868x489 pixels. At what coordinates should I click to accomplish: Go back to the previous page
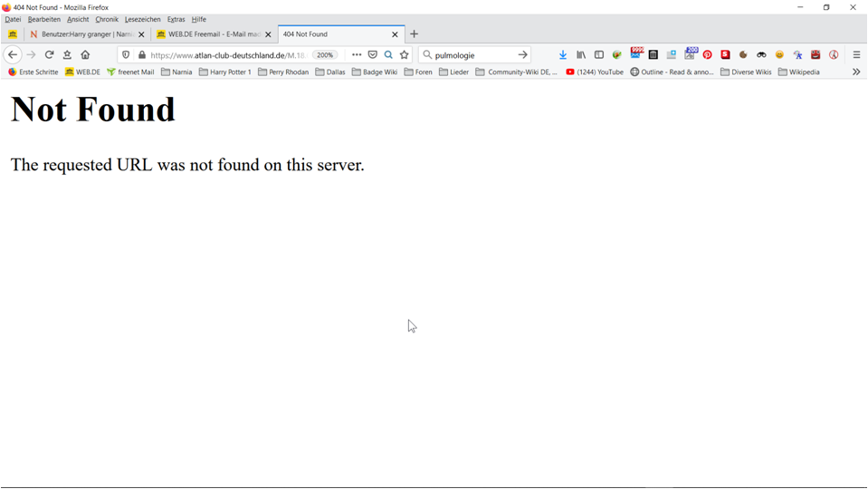(x=13, y=55)
